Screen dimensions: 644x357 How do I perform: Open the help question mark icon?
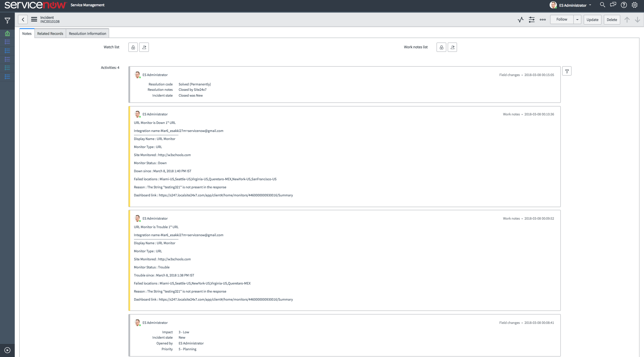(624, 5)
